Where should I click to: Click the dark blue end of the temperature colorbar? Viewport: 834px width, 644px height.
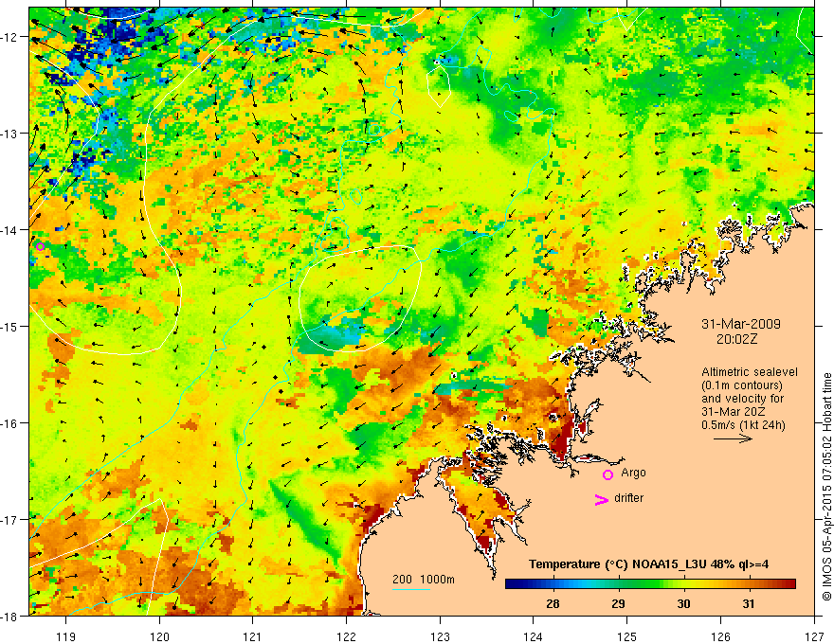[x=514, y=584]
